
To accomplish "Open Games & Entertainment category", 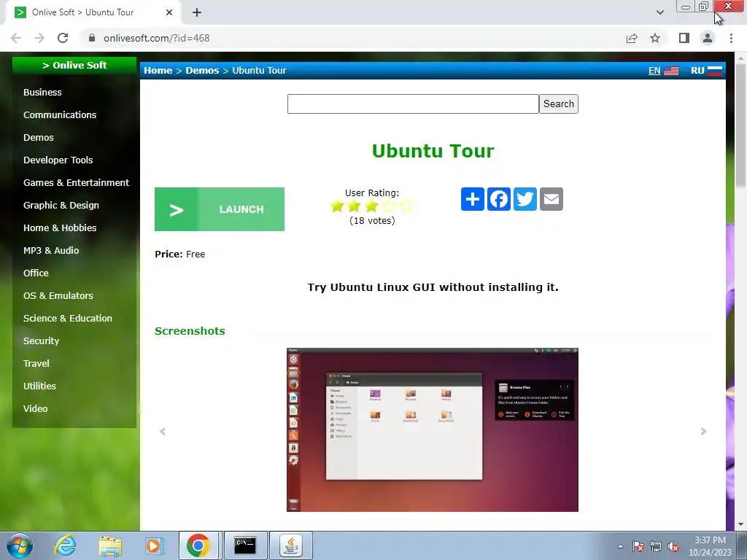I will 76,183.
